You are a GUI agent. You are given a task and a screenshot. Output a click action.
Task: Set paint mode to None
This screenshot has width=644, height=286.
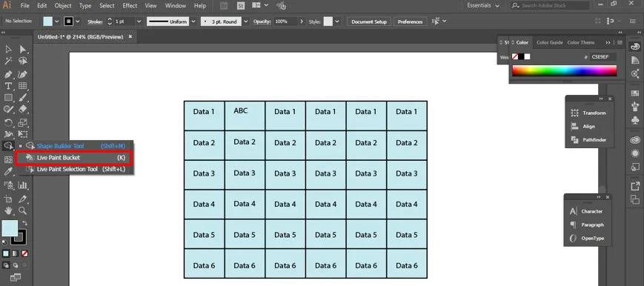[25, 253]
